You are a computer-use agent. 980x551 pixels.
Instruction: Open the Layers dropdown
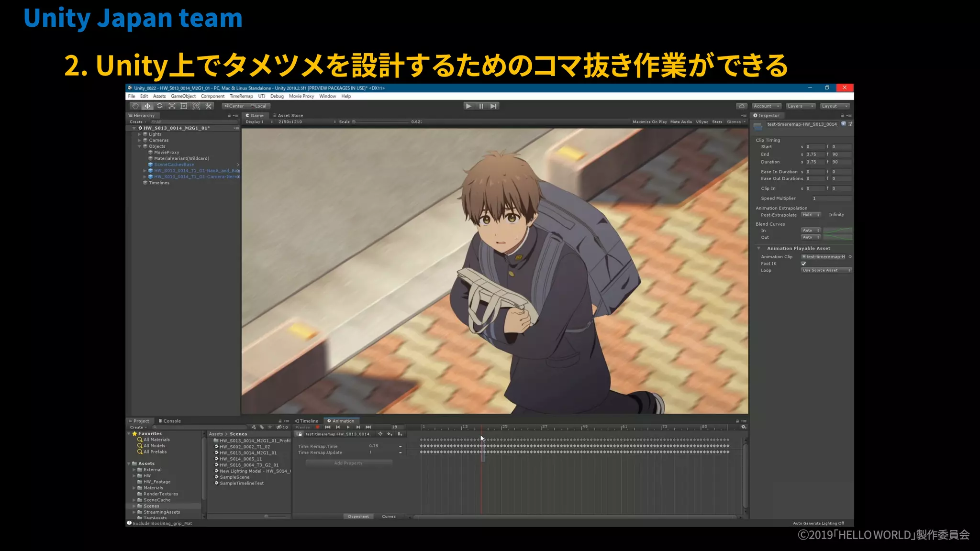coord(801,106)
